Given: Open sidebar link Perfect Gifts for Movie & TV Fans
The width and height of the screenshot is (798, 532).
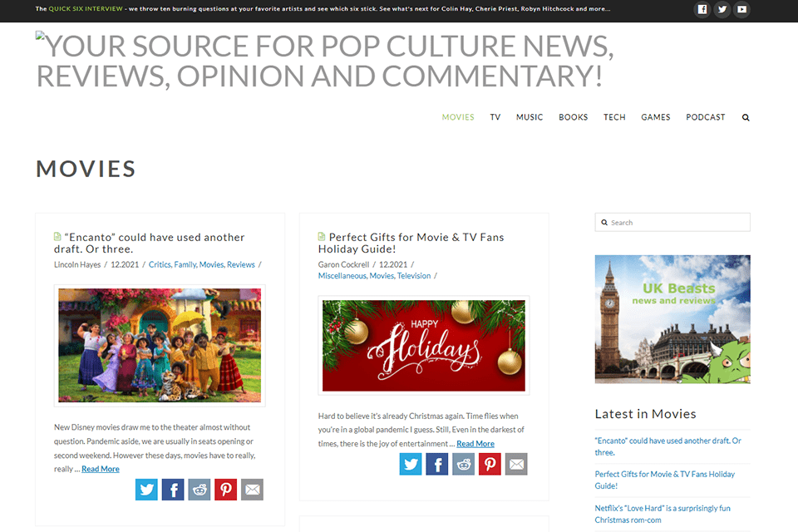Looking at the screenshot, I should coord(665,480).
